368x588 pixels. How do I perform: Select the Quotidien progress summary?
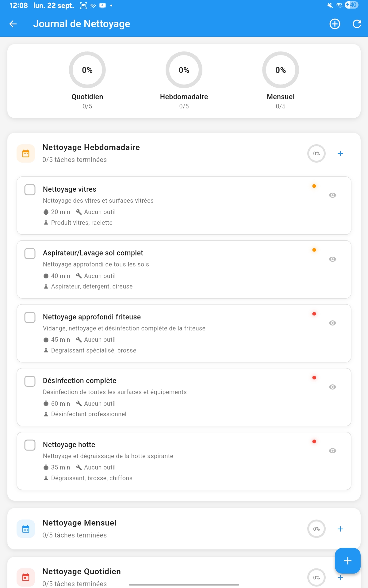(87, 80)
